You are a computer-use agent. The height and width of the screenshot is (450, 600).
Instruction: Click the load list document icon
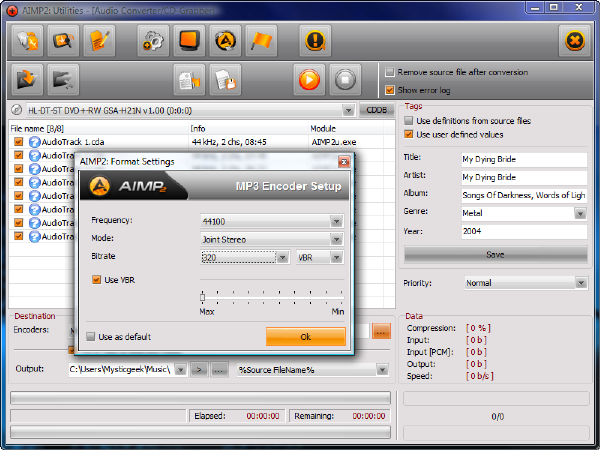[x=189, y=80]
